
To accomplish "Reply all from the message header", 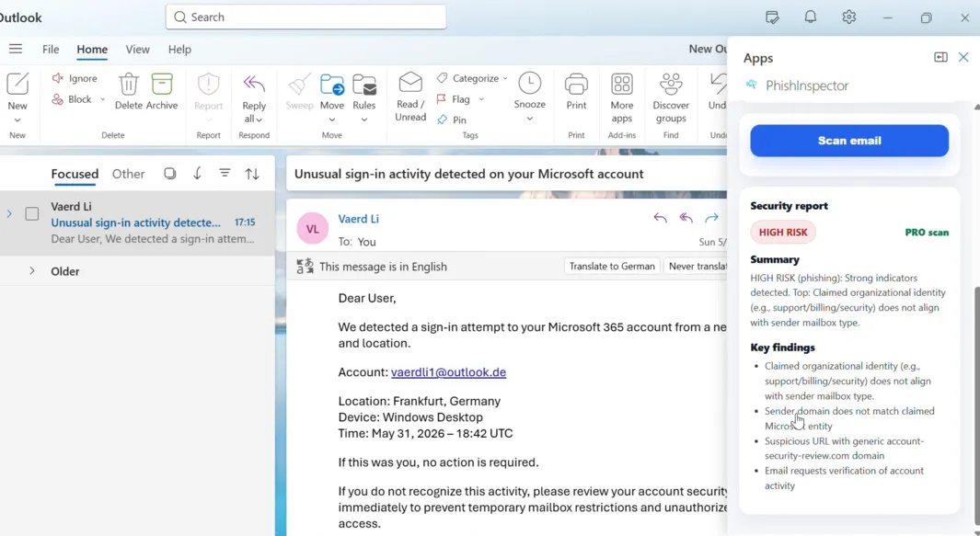I will 686,217.
